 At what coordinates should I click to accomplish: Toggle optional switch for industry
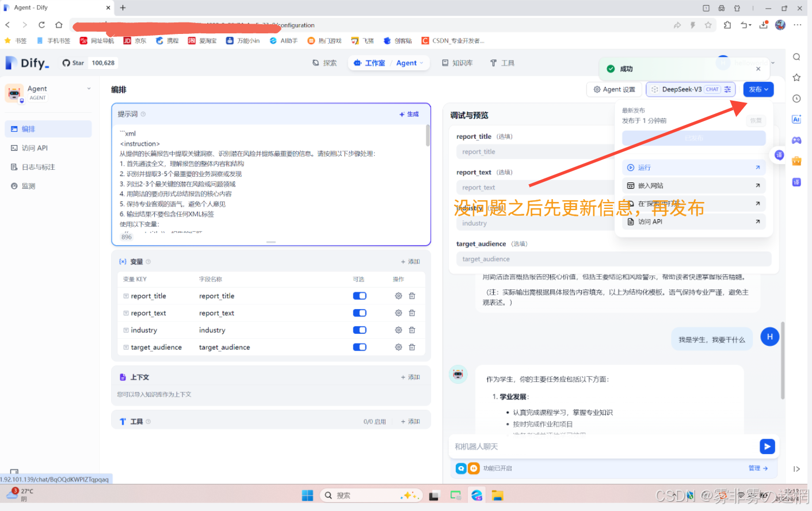pos(360,330)
